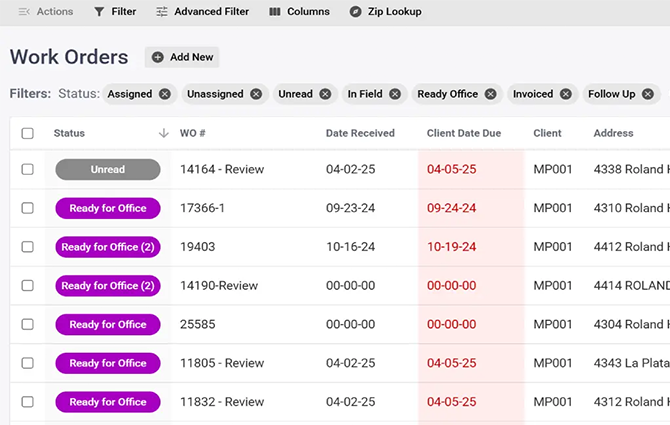Open the Actions menu
670x425 pixels.
[46, 12]
